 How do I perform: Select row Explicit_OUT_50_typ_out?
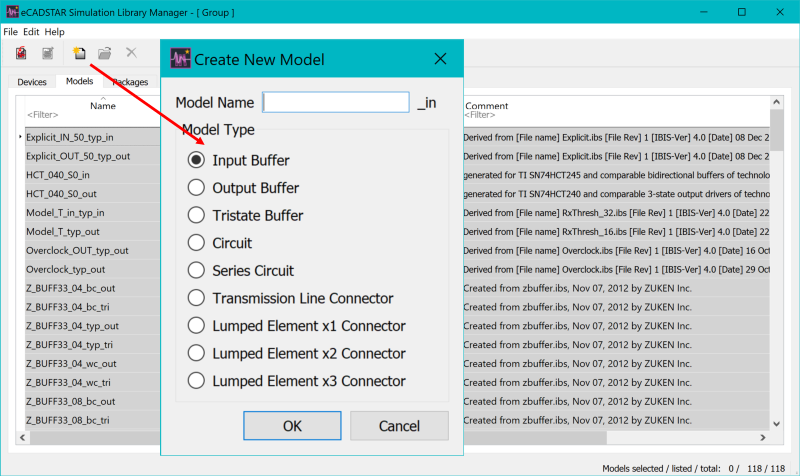point(78,156)
